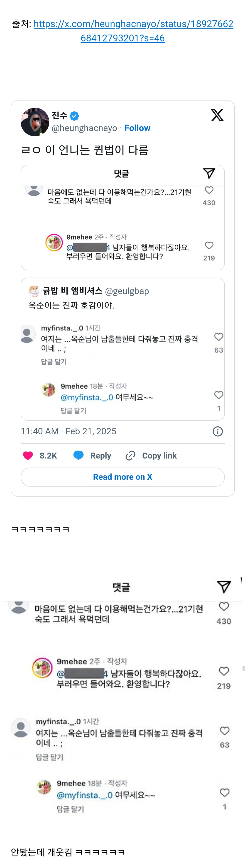Click the verified badge next to 진수

pos(75,116)
